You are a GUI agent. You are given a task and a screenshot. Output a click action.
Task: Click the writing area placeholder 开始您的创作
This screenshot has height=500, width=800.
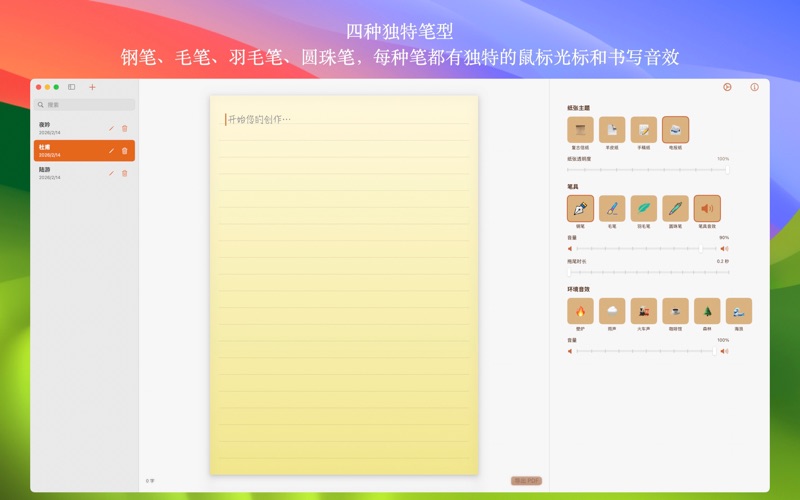tap(259, 119)
